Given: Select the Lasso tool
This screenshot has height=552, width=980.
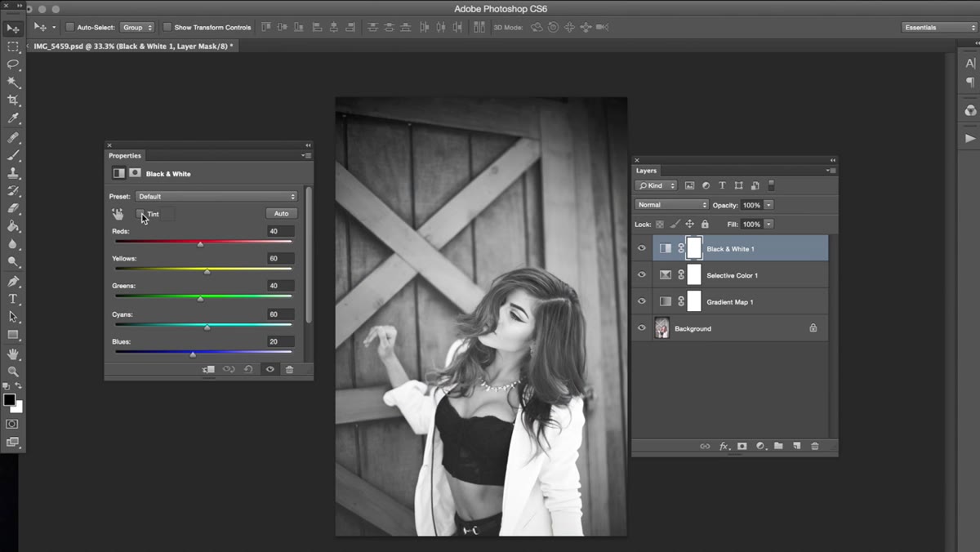Looking at the screenshot, I should point(13,65).
